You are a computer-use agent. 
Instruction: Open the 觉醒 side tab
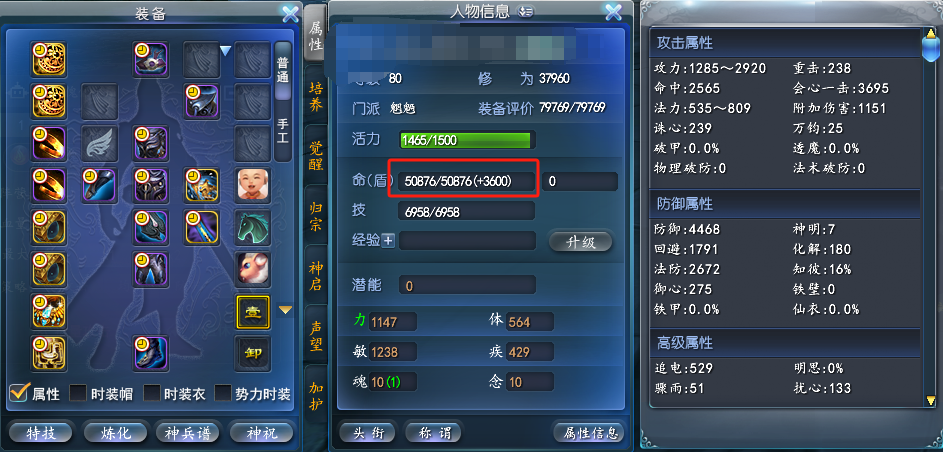coord(316,155)
